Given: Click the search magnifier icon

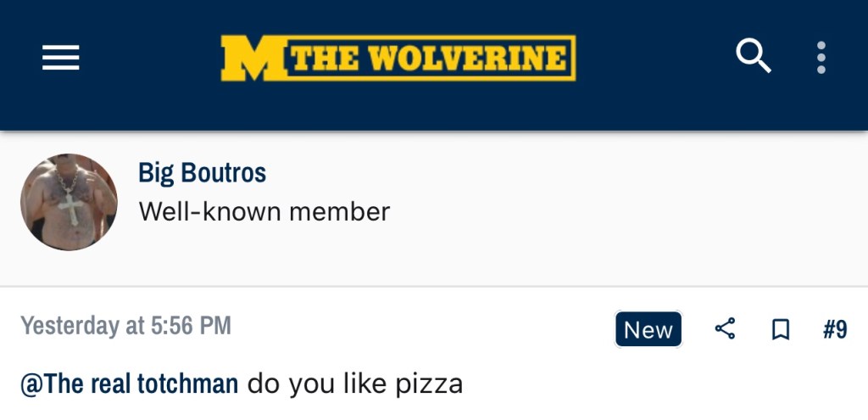Looking at the screenshot, I should (753, 57).
